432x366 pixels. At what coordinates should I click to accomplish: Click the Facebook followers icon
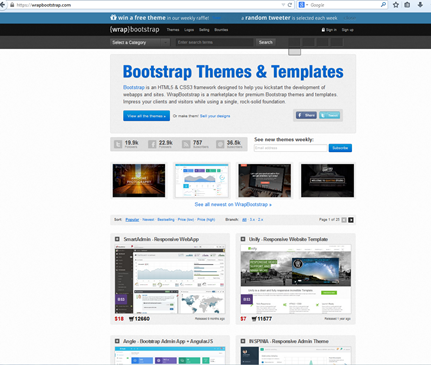[152, 144]
